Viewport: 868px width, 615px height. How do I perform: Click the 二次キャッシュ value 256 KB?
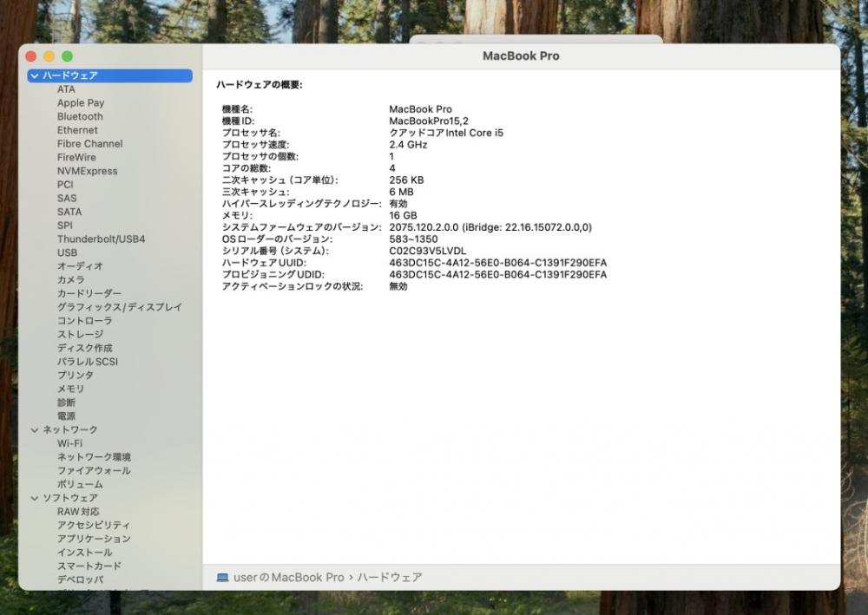pos(406,180)
